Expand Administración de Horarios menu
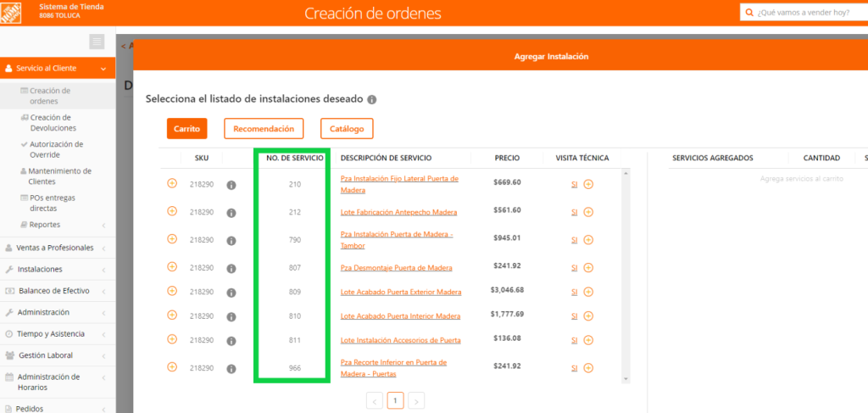The image size is (868, 413). 58,382
